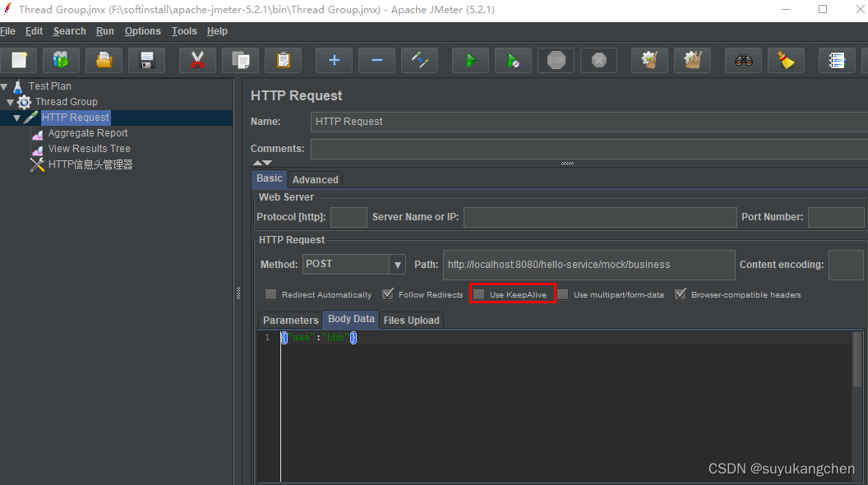The width and height of the screenshot is (868, 485).
Task: Uncheck Follow Redirects checkbox
Action: click(x=388, y=294)
